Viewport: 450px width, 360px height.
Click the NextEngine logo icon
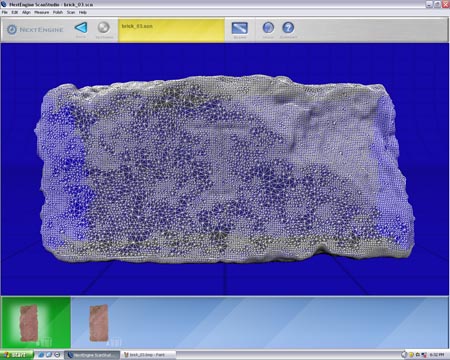pyautogui.click(x=12, y=29)
